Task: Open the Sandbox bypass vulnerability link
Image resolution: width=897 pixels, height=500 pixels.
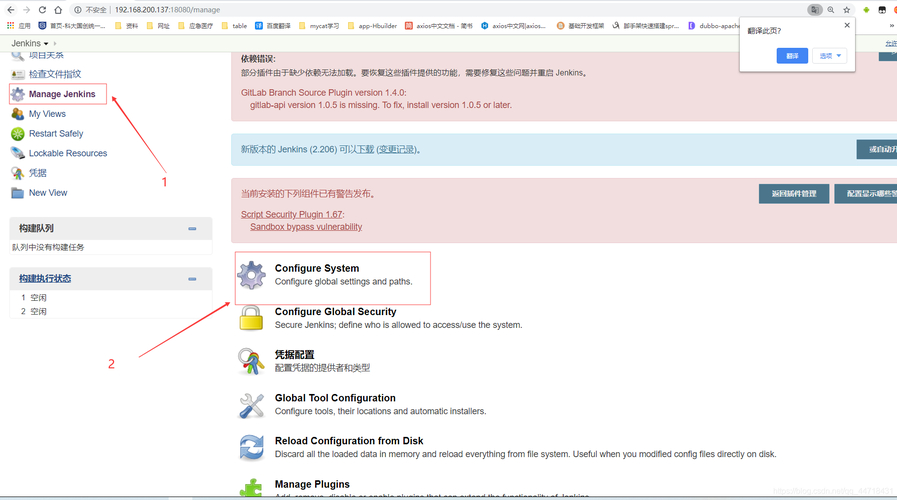Action: [306, 227]
